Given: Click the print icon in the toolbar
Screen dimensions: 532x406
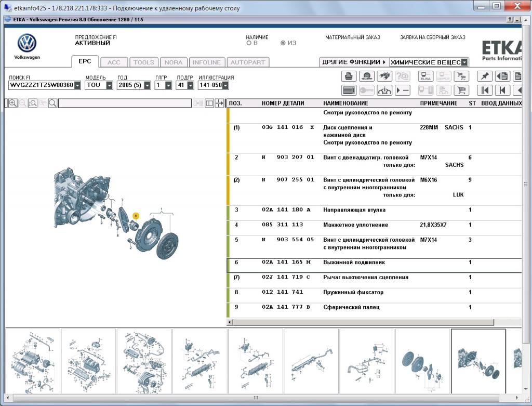Looking at the screenshot, I should click(x=349, y=76).
